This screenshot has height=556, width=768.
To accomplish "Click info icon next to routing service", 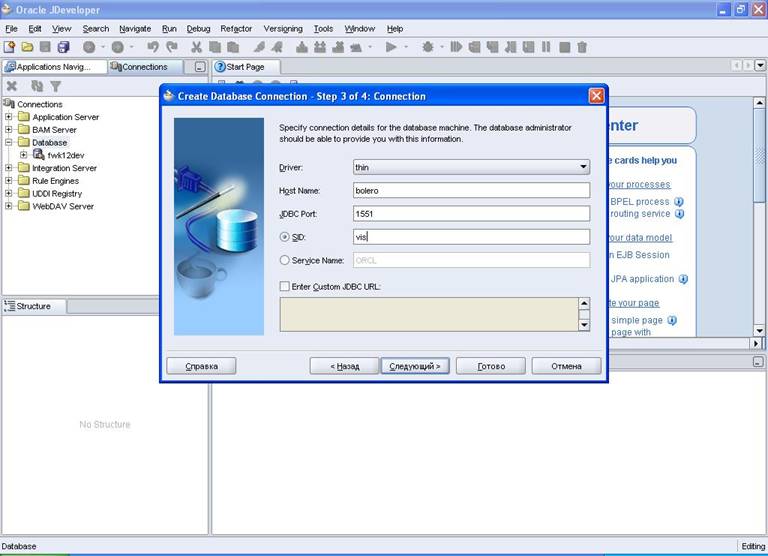I will tap(680, 214).
